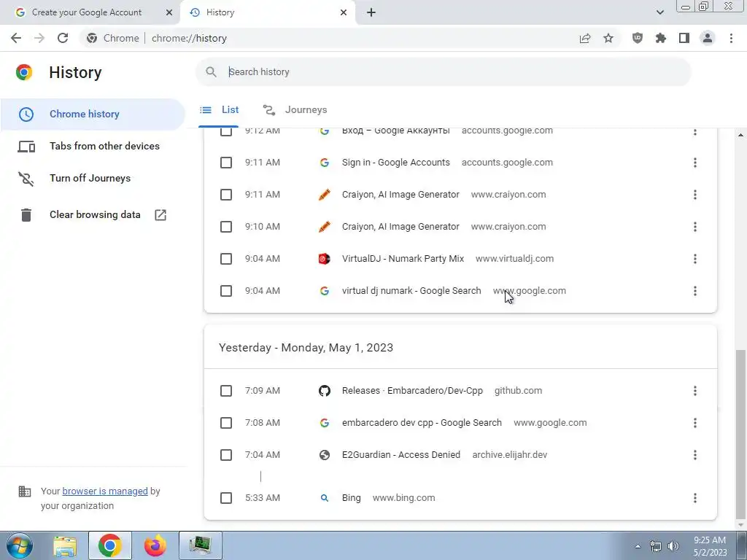Click Chrome icon in the taskbar
The height and width of the screenshot is (560, 747).
(x=110, y=545)
